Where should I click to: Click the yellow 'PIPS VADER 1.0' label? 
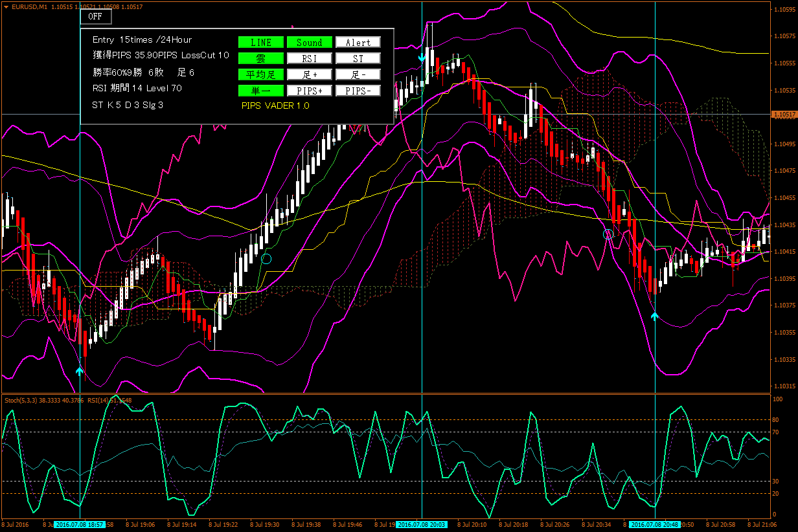coord(275,105)
